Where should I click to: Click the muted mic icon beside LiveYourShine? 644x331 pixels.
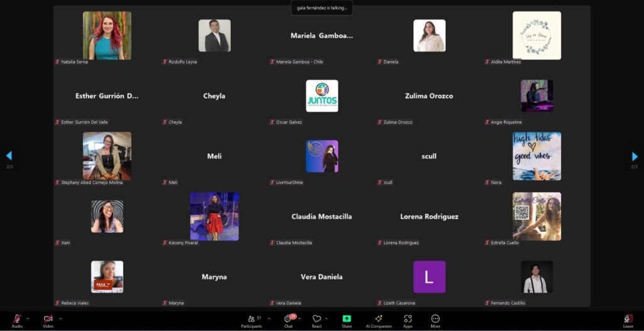tap(272, 183)
